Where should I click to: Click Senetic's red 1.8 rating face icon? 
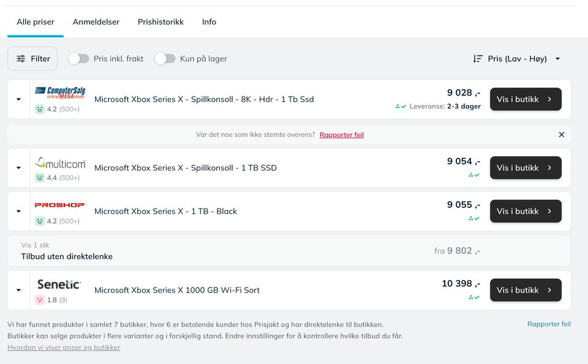tap(40, 300)
